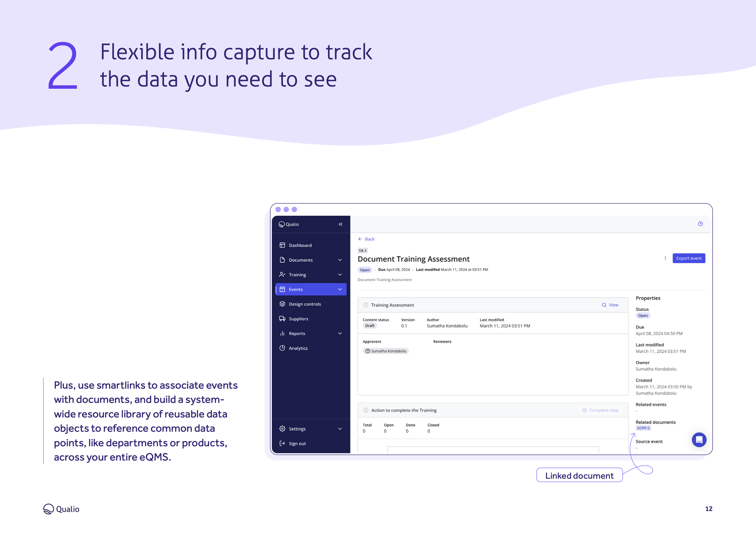Screen dimensions: 756x536
Task: Click the Documents page icon in the sidebar
Action: [x=282, y=260]
